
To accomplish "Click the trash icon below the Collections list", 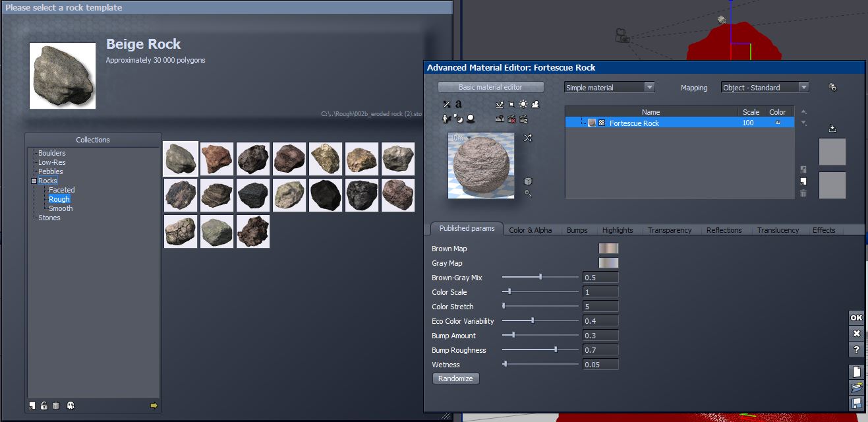I will coord(56,406).
